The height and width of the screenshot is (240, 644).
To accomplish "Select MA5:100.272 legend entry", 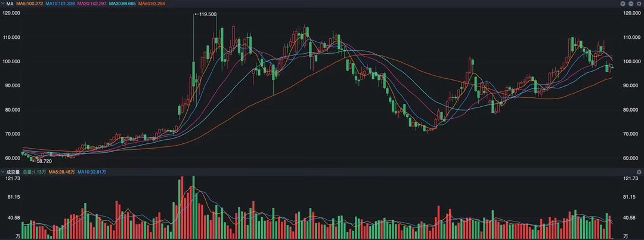I will click(30, 4).
